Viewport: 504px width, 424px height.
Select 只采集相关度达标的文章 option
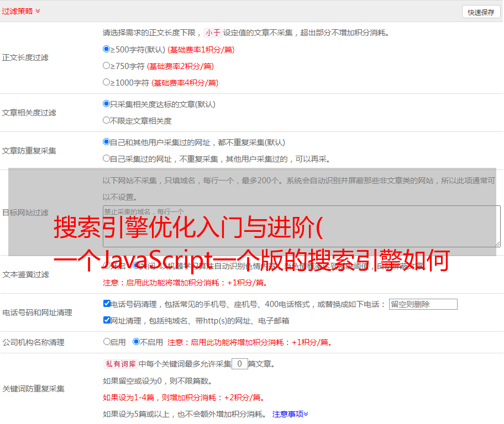107,104
